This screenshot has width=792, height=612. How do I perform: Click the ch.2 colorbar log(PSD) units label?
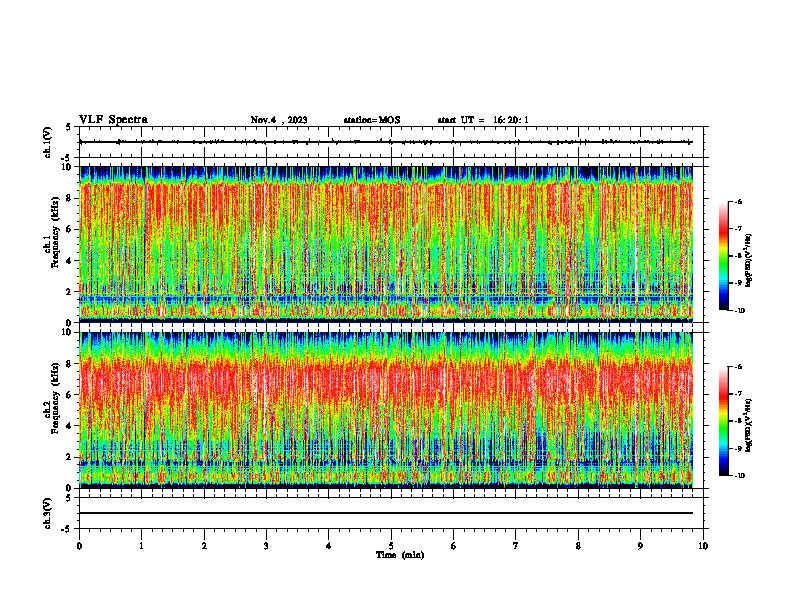point(749,425)
